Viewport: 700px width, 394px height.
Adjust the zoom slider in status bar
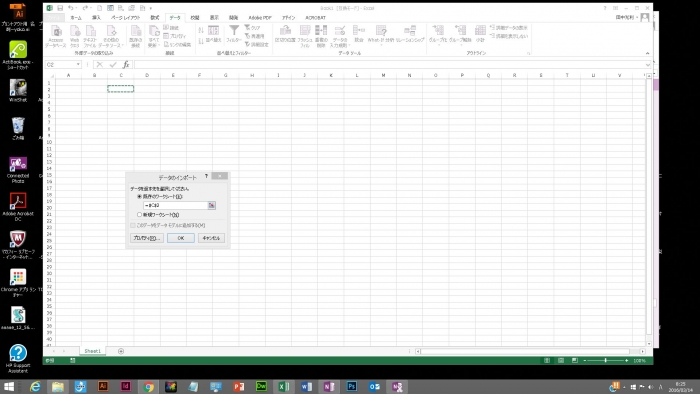(x=605, y=360)
